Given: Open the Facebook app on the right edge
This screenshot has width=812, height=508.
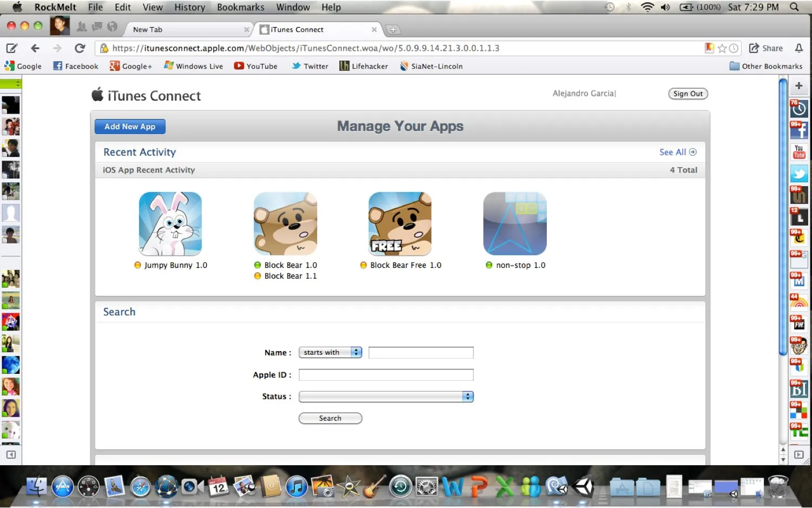Looking at the screenshot, I should pos(799,129).
